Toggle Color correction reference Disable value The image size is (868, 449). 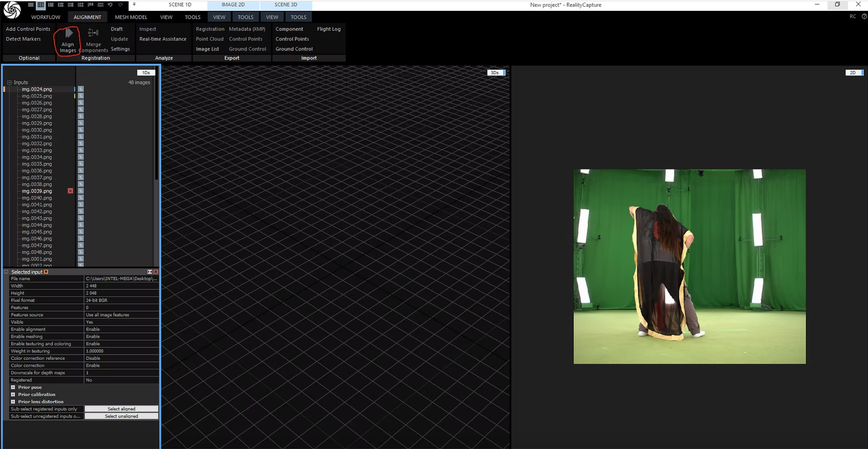[x=121, y=358]
